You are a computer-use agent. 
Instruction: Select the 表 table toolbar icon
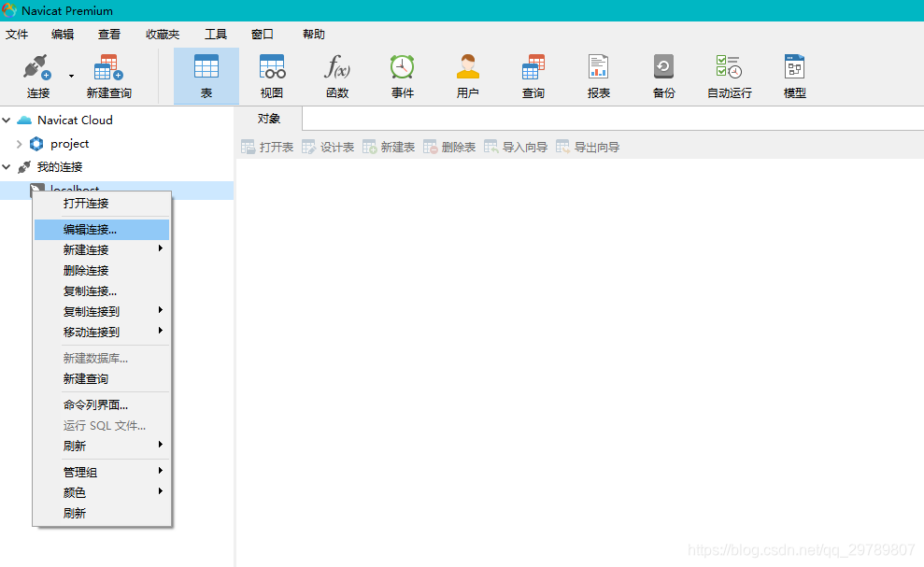click(206, 66)
